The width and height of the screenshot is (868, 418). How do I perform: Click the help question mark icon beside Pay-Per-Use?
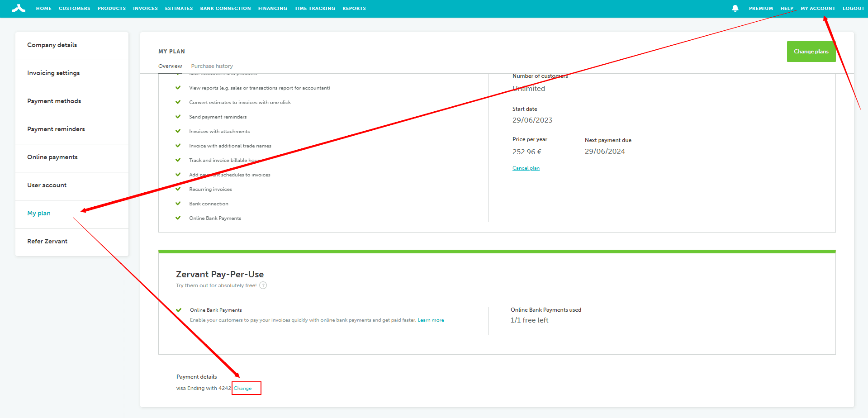coord(263,285)
